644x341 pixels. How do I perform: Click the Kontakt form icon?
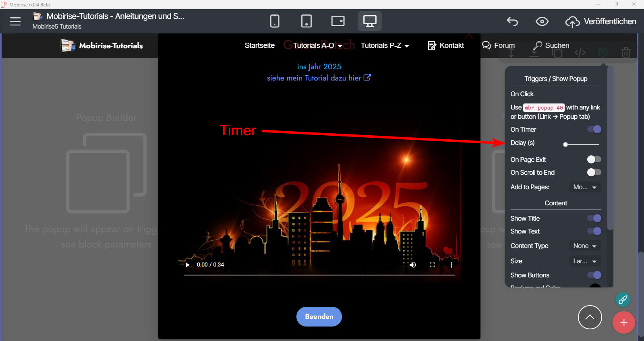pyautogui.click(x=432, y=45)
